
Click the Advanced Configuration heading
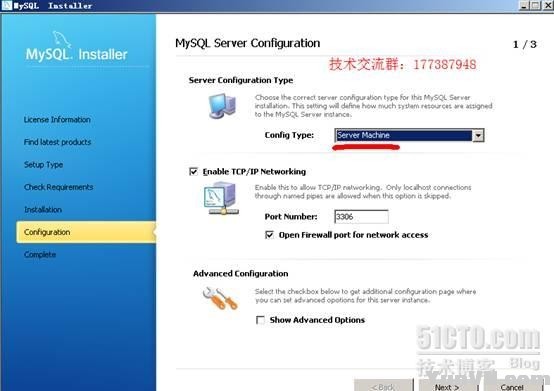point(241,274)
